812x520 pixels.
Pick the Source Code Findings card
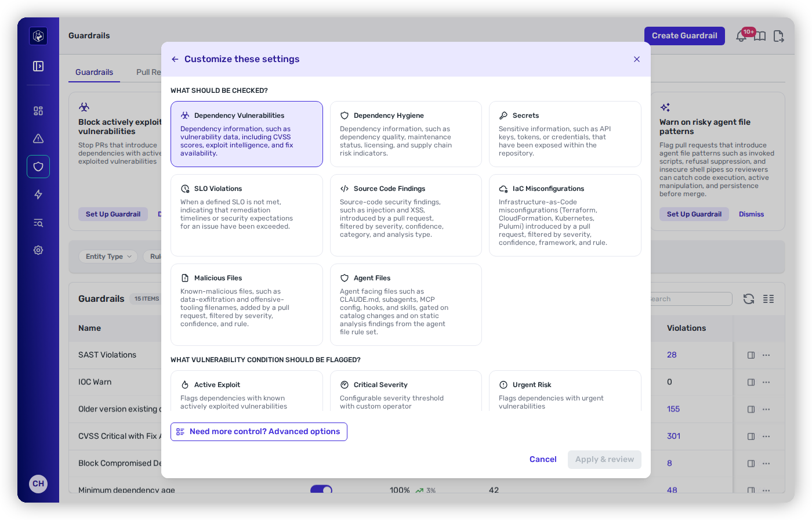click(406, 215)
